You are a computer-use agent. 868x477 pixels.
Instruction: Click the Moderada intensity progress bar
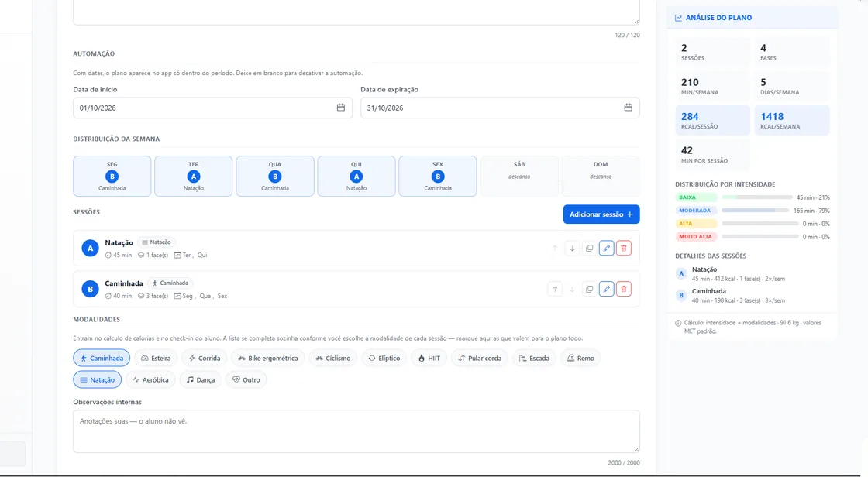756,211
